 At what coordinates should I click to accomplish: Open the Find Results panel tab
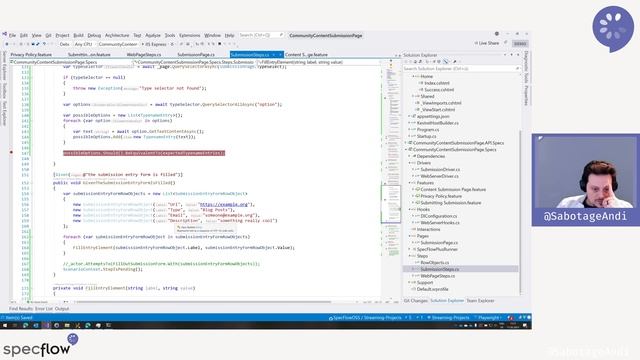(21, 309)
